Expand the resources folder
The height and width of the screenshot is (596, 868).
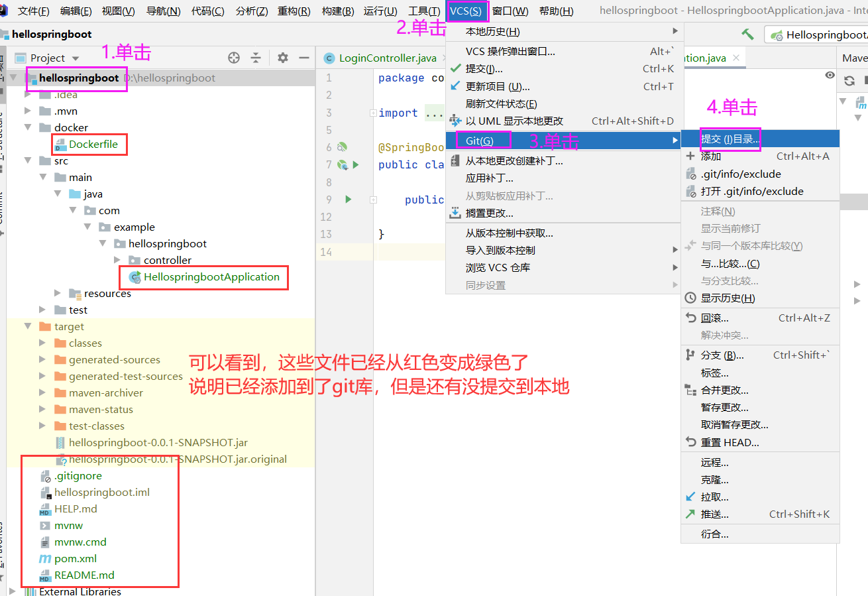tap(58, 293)
